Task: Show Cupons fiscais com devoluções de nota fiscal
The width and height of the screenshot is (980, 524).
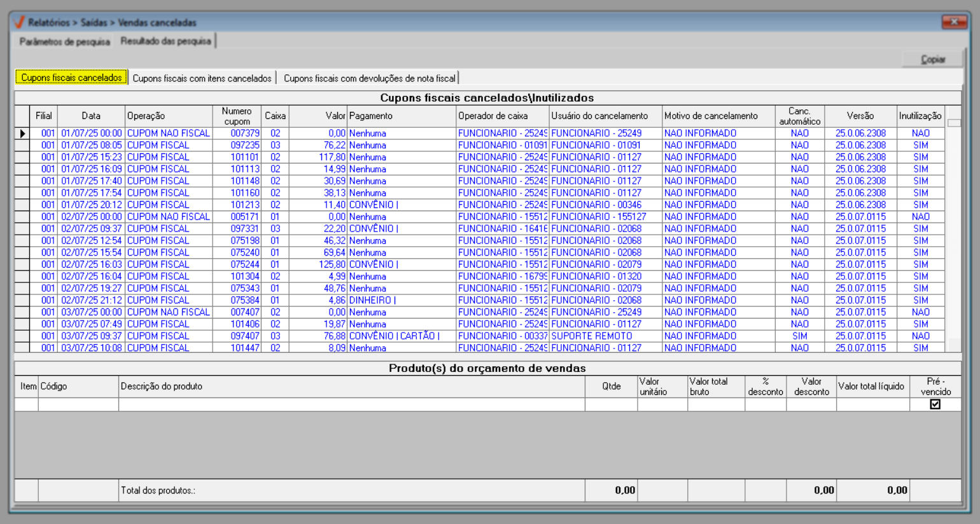Action: pyautogui.click(x=369, y=78)
